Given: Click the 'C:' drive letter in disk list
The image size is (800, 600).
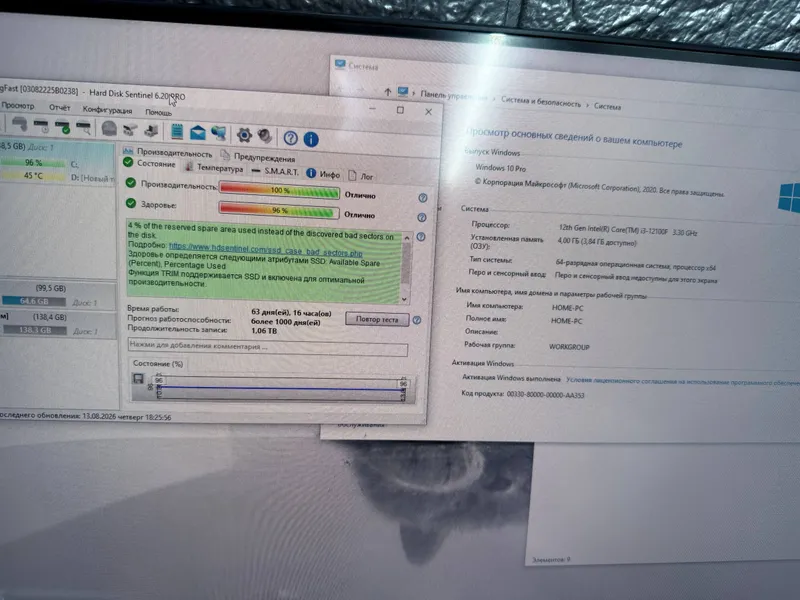Looking at the screenshot, I should tap(74, 165).
